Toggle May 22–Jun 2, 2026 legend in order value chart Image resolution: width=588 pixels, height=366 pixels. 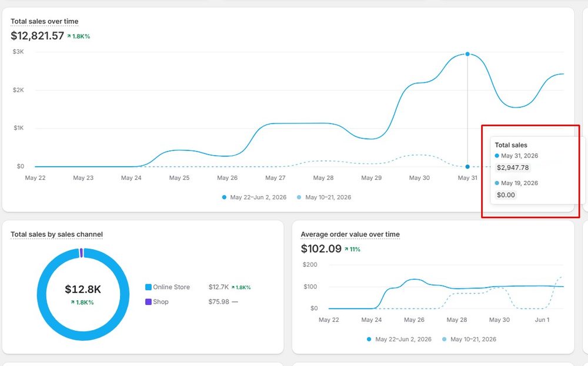(399, 340)
